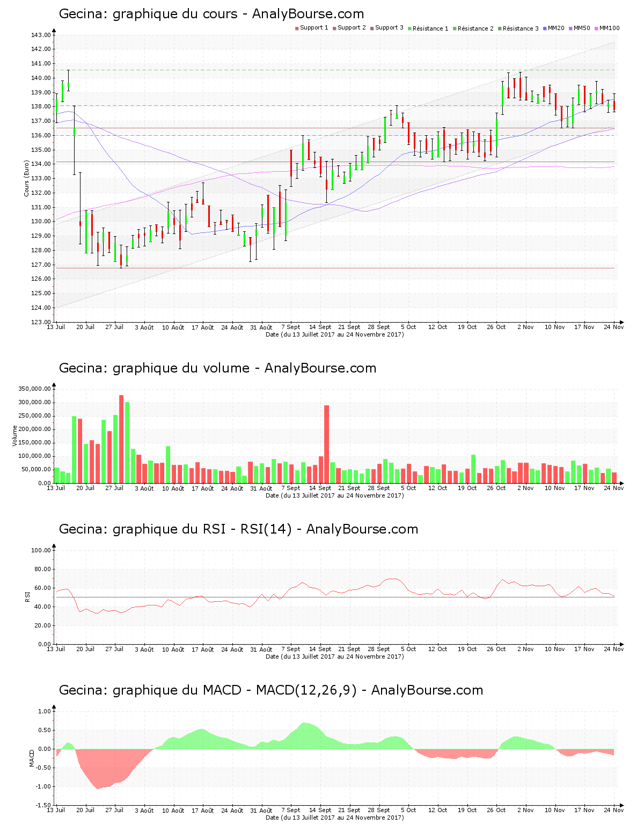
Task: Click the rotated 'RSI' y-axis label
Action: (27, 597)
